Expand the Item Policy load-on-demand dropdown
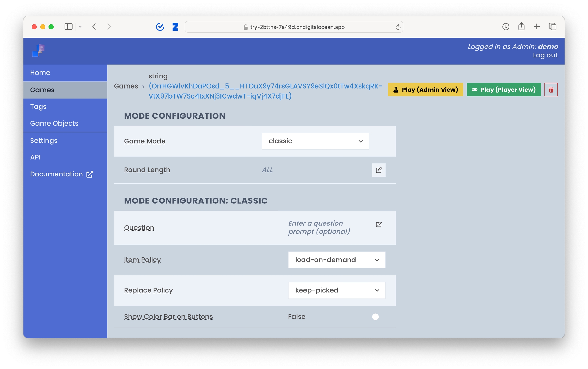This screenshot has width=588, height=369. [x=336, y=260]
